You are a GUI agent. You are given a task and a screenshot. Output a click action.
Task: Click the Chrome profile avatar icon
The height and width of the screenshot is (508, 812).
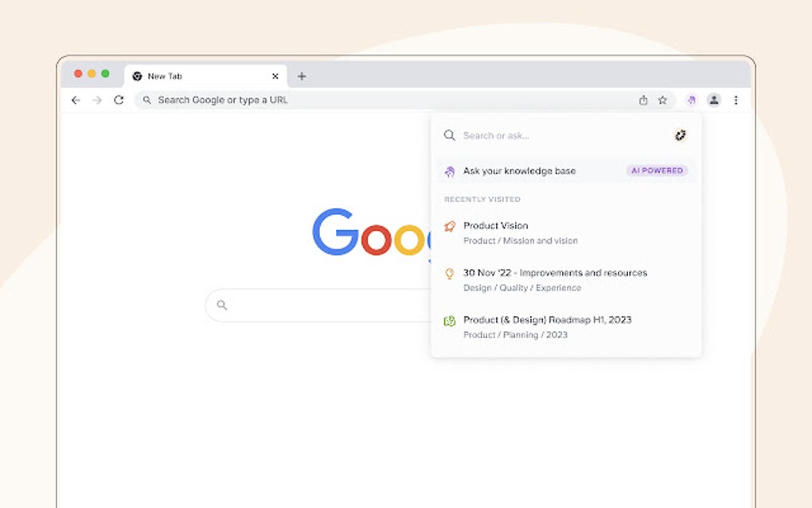713,100
